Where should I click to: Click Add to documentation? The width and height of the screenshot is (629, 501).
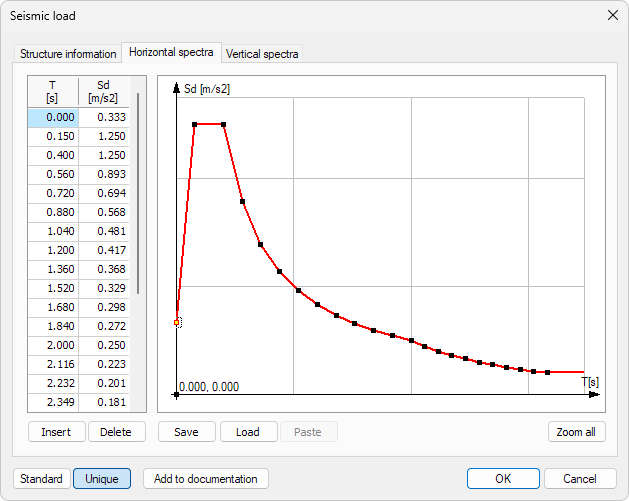206,479
